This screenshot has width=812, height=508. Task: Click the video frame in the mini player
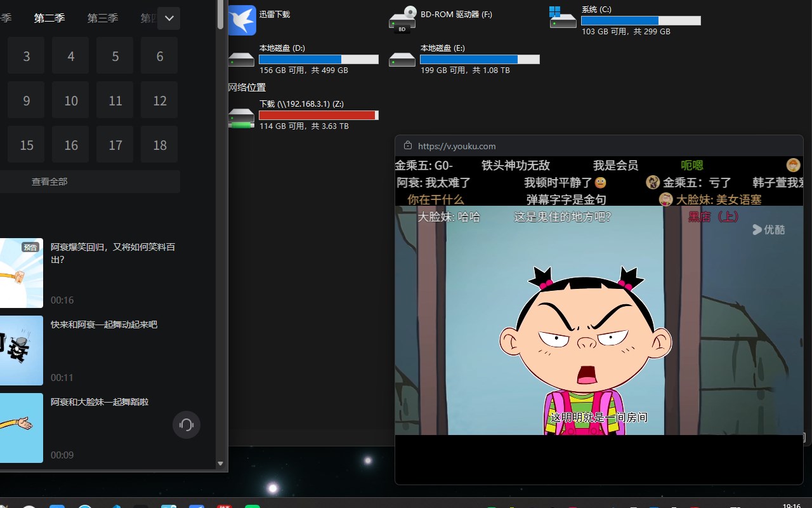[599, 320]
